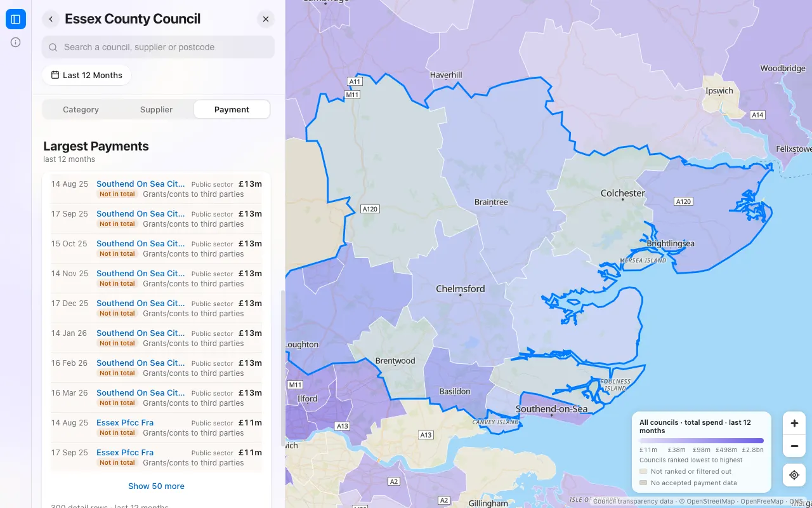
Task: Toggle the sidebar panel icon
Action: pos(16,19)
